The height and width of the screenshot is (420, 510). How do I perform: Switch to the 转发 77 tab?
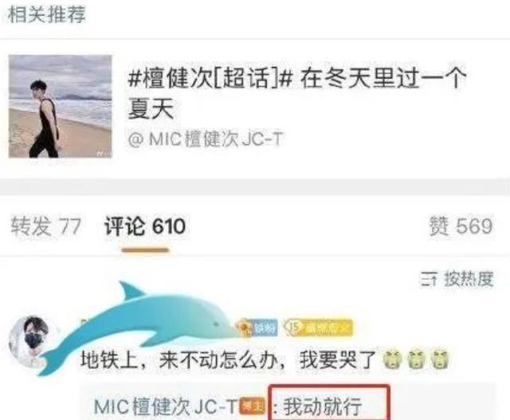click(45, 226)
